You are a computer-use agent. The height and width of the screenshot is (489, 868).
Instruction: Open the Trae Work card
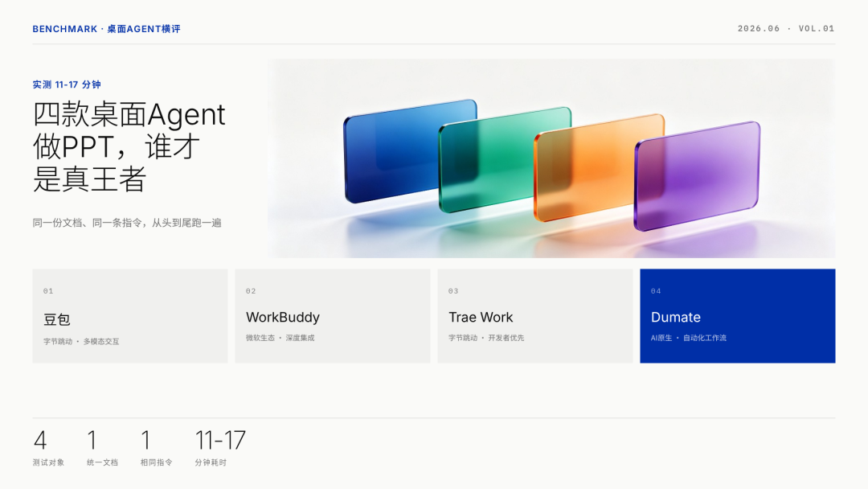click(535, 315)
